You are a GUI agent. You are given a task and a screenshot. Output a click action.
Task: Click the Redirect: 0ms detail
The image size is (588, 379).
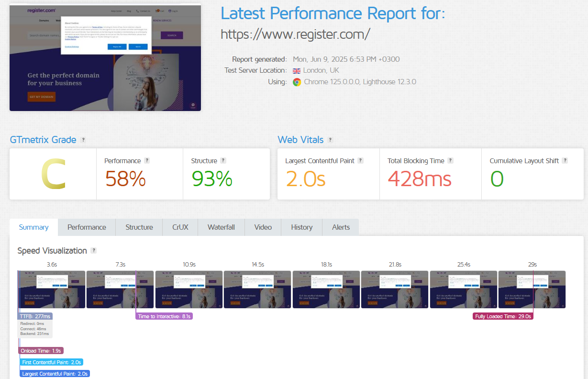tap(33, 323)
